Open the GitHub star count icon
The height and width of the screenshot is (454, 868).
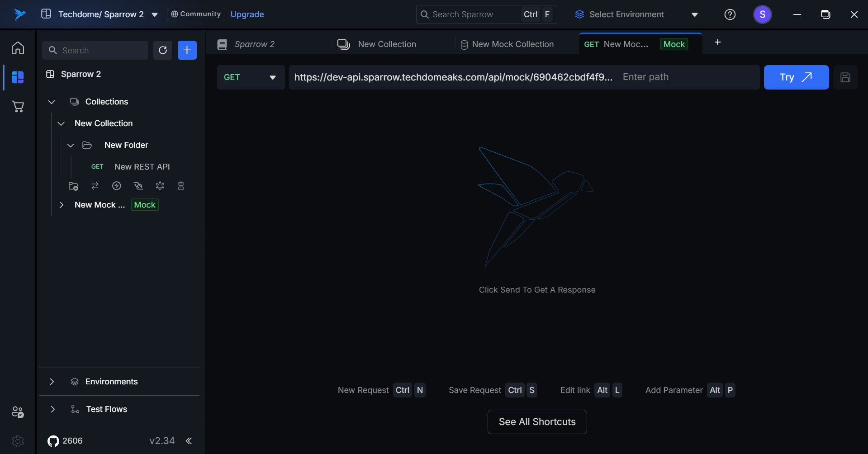(53, 441)
